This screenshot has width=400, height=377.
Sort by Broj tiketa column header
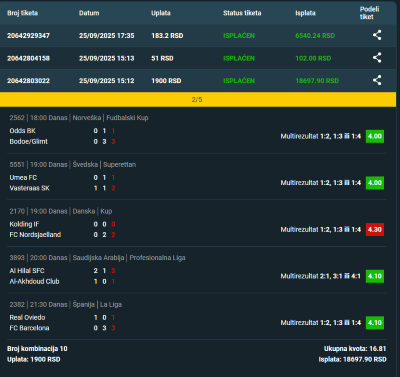click(22, 13)
